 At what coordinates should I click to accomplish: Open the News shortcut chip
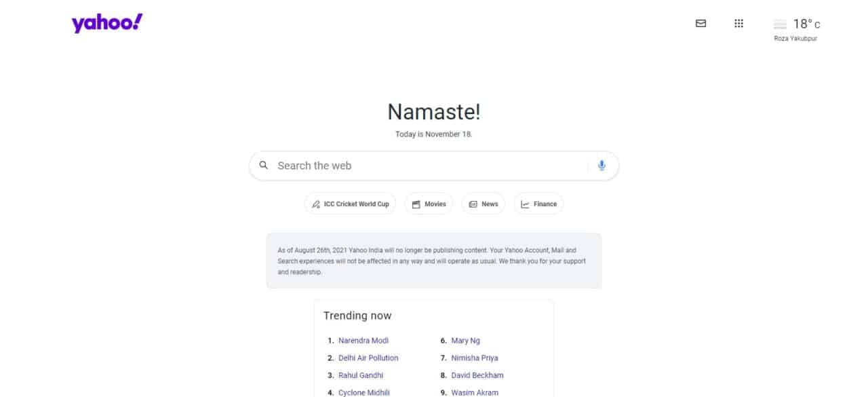coord(484,204)
